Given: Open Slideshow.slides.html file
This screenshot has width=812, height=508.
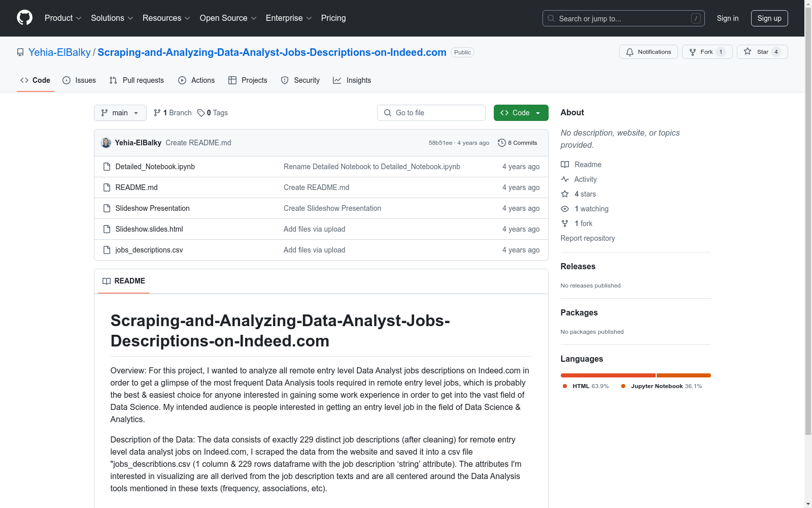Looking at the screenshot, I should point(149,229).
